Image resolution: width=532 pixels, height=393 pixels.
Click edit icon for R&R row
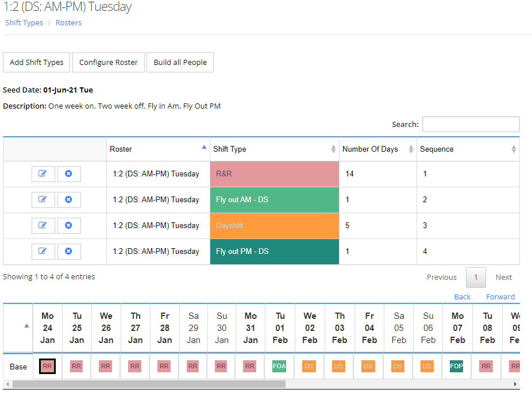(43, 174)
